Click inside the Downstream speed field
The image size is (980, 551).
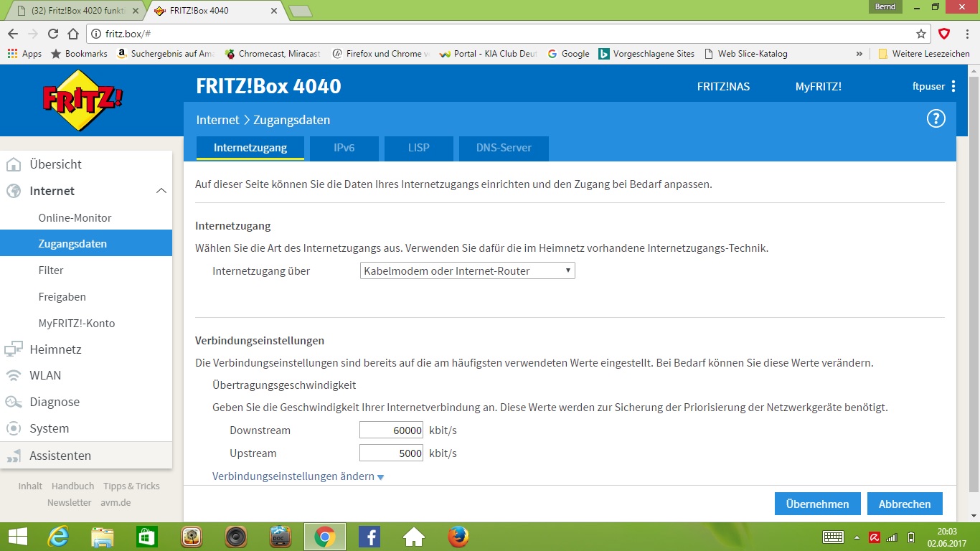(391, 430)
